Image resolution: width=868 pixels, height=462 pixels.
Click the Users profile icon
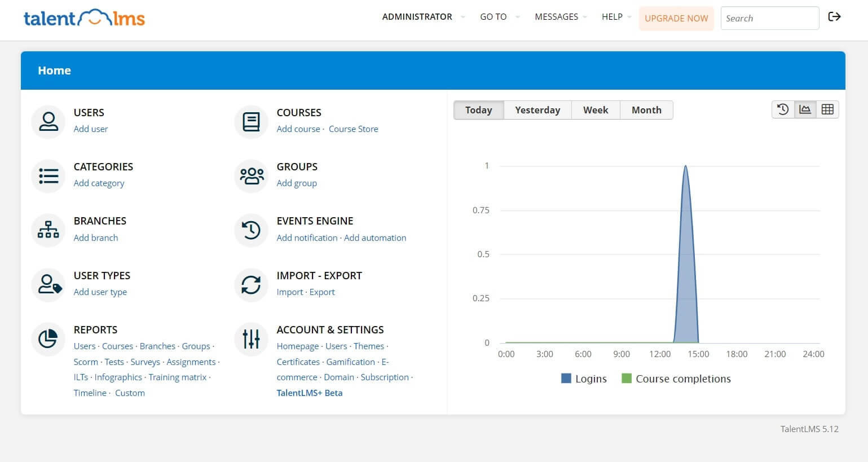tap(49, 122)
